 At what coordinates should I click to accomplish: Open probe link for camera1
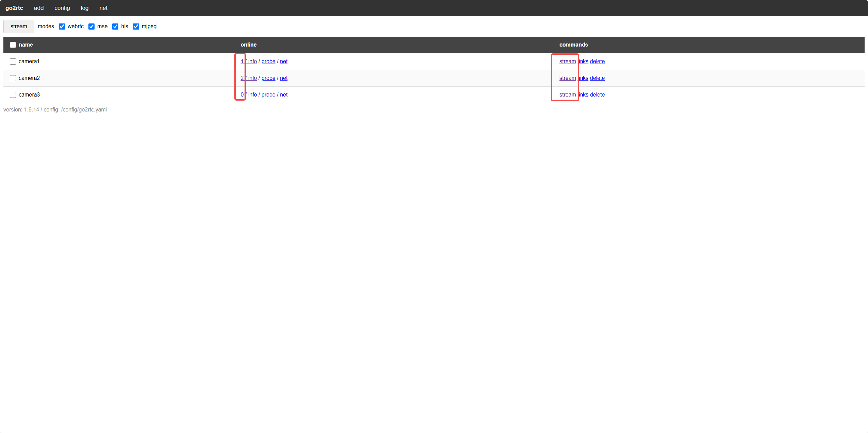(268, 62)
